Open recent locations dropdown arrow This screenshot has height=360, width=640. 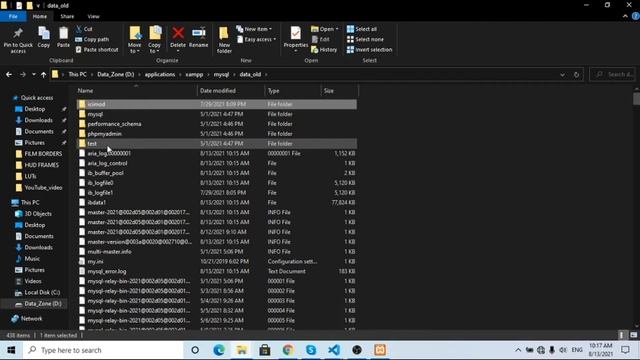pos(33,74)
